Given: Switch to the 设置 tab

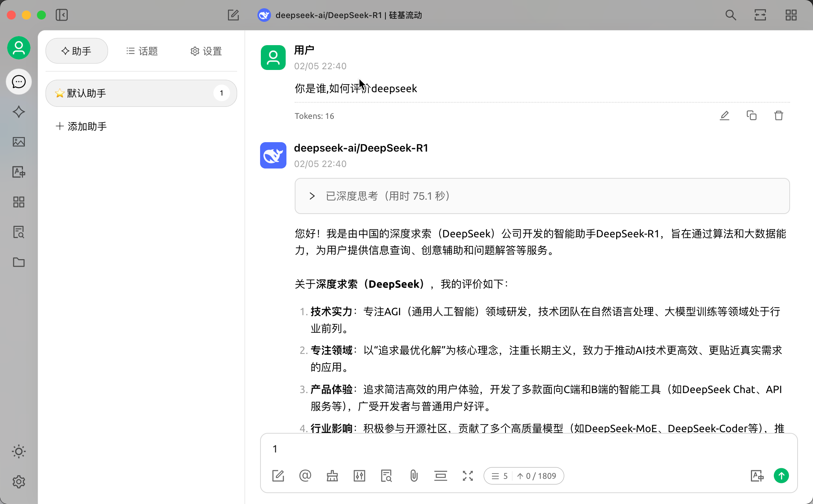Looking at the screenshot, I should 206,51.
